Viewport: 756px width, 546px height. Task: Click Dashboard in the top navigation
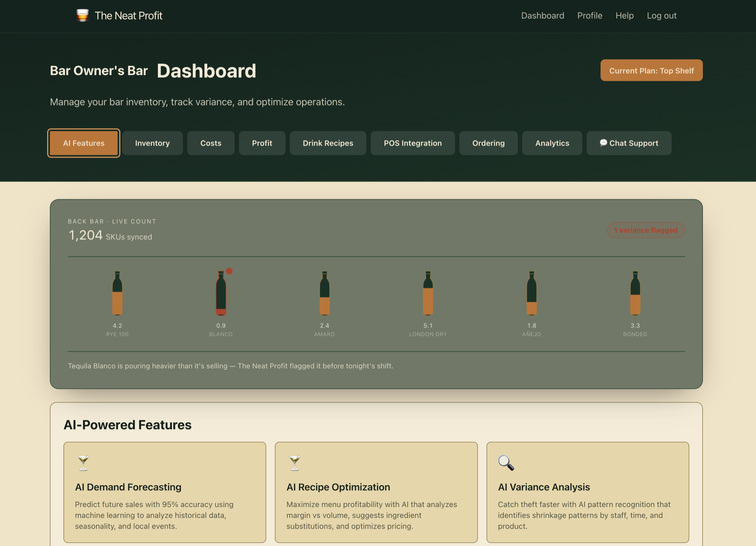[542, 16]
